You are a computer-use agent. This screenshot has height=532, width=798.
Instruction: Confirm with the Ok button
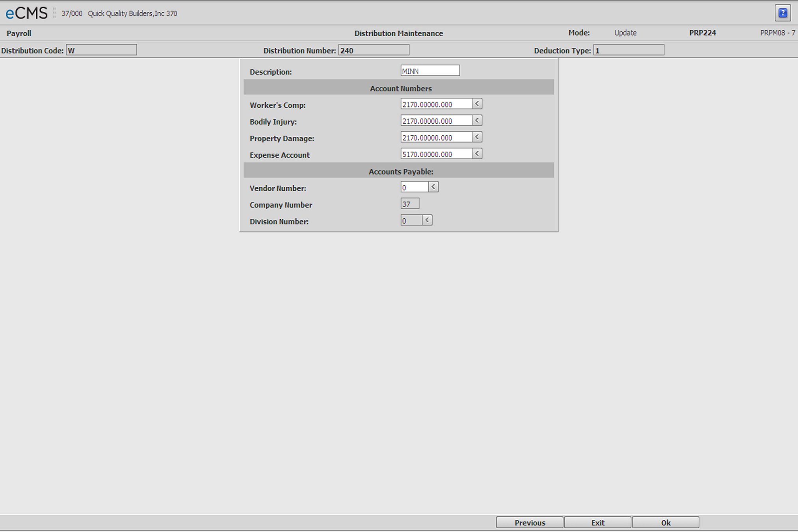[666, 523]
